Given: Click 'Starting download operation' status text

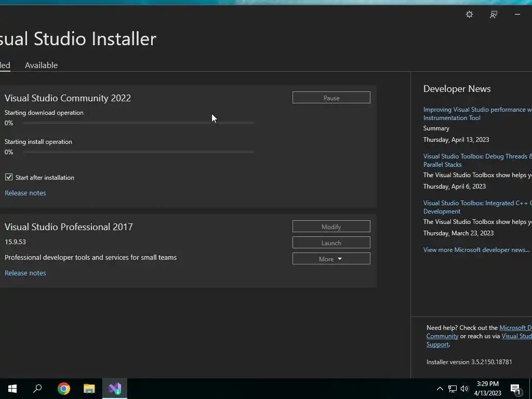Looking at the screenshot, I should tap(44, 113).
